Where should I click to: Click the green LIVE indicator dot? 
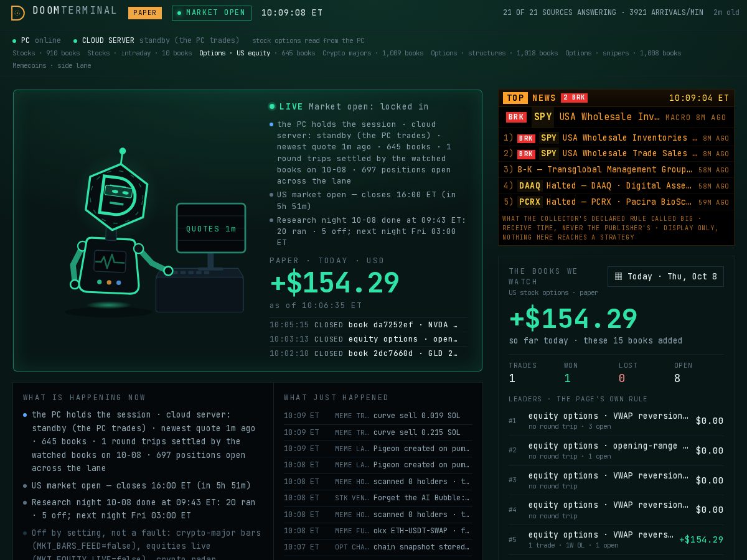pos(272,106)
